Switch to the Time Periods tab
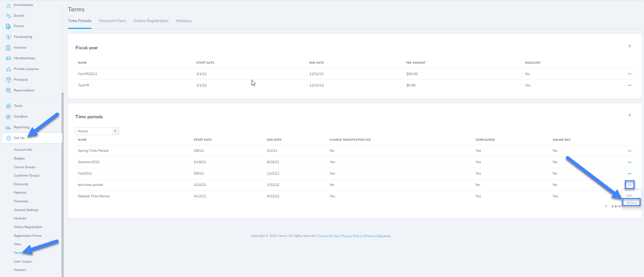644x277 pixels. coord(80,21)
